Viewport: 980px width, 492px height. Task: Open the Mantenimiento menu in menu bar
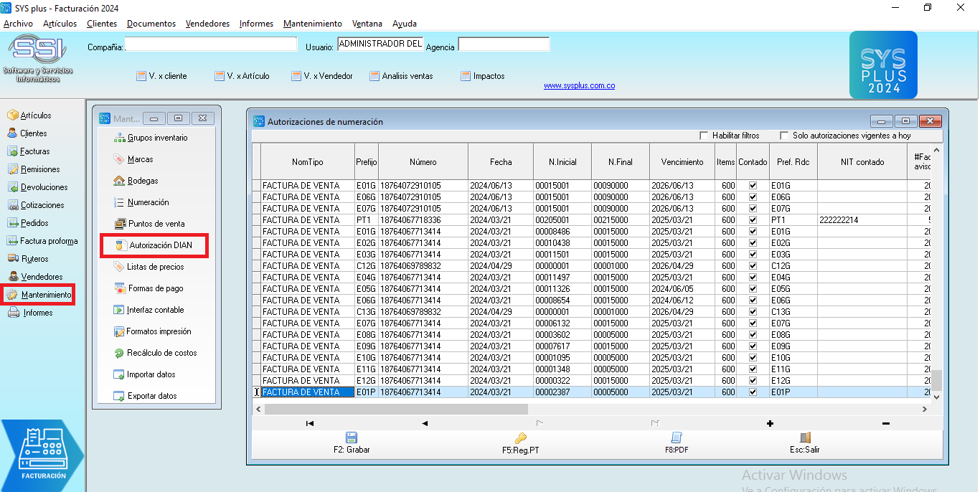(312, 24)
